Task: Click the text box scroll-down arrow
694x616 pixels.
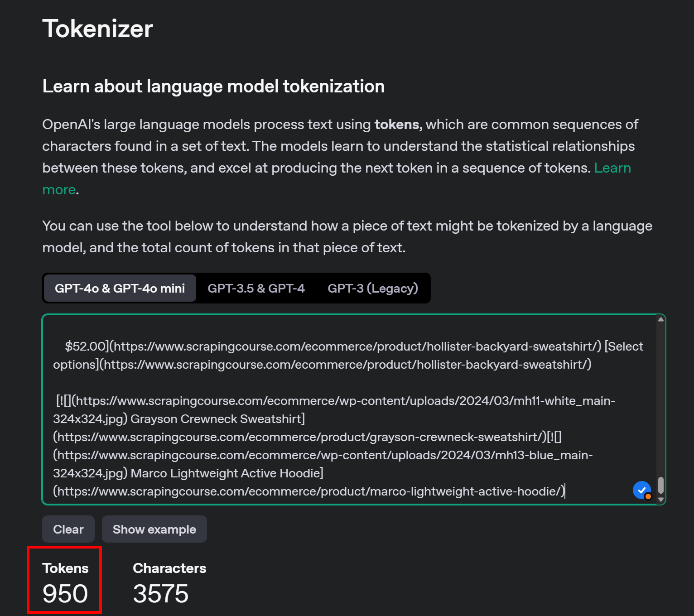Action: 661,500
